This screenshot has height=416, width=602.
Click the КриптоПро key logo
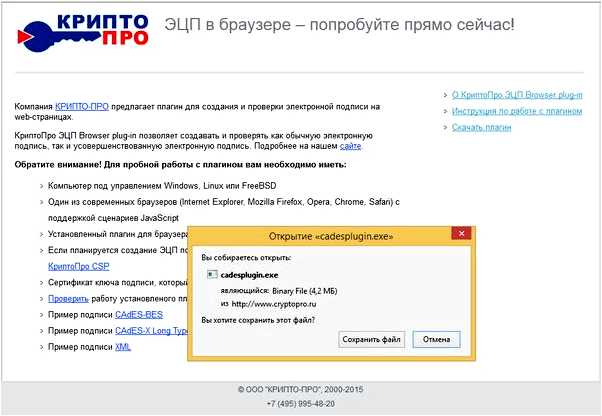[83, 33]
